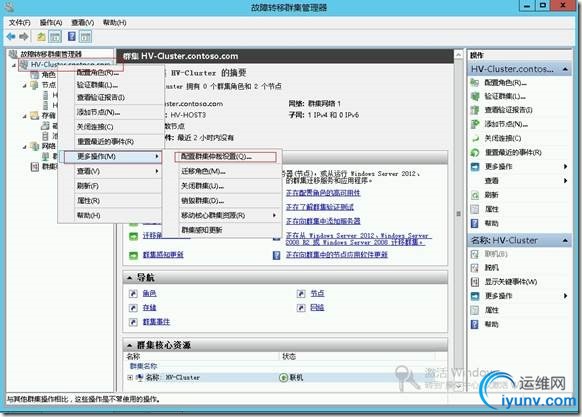
Task: Collapse the 导航 section header
Action: click(129, 278)
